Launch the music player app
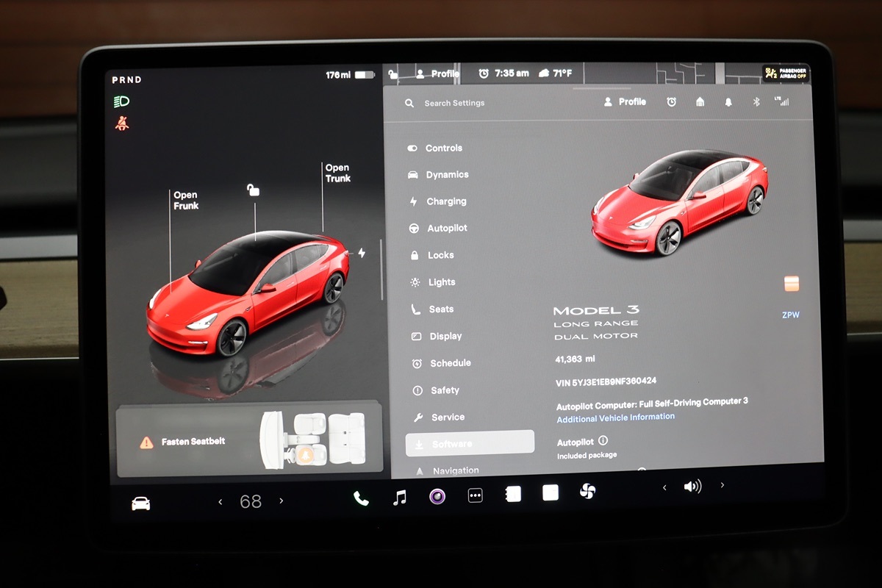 point(399,498)
